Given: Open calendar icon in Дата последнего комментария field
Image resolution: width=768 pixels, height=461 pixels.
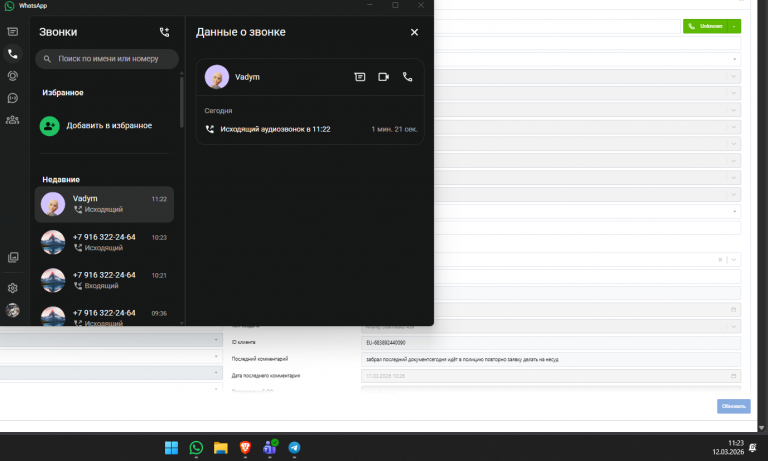Looking at the screenshot, I should pos(733,376).
